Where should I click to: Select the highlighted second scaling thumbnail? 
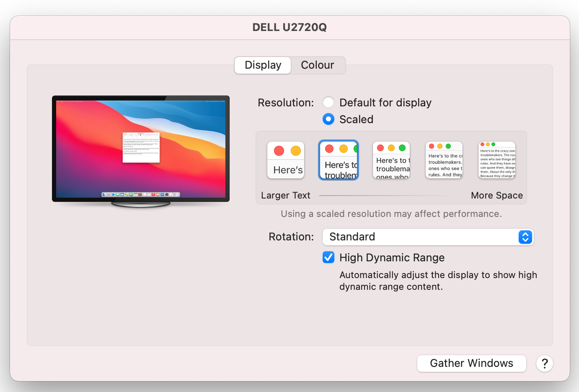coord(339,160)
